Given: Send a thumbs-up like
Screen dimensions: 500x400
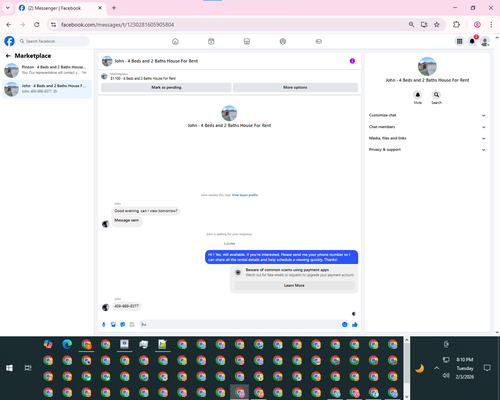Looking at the screenshot, I should (x=355, y=324).
